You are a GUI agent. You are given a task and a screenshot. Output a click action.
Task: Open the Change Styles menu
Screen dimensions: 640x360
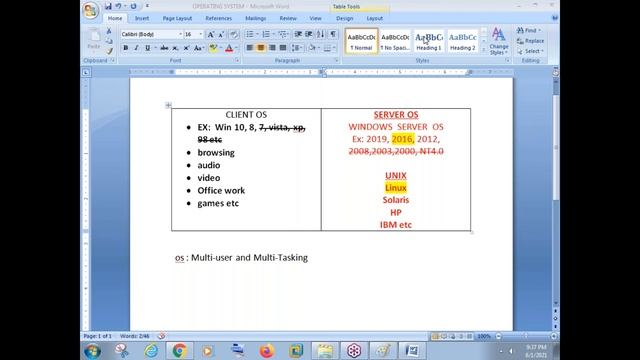click(499, 41)
